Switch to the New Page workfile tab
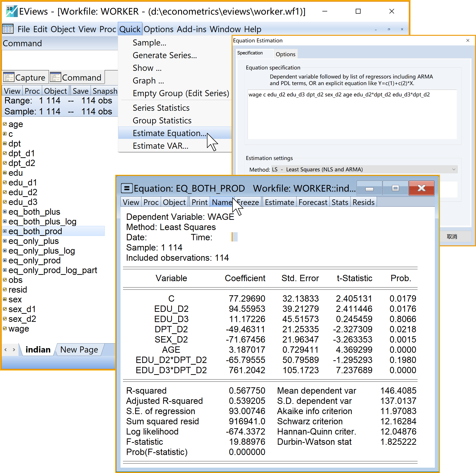 pos(79,350)
